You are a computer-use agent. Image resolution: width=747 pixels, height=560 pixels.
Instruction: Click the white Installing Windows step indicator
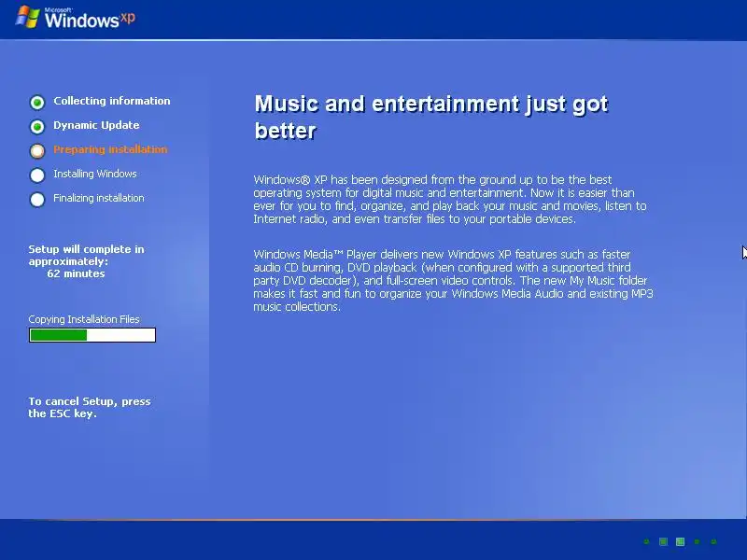coord(37,175)
